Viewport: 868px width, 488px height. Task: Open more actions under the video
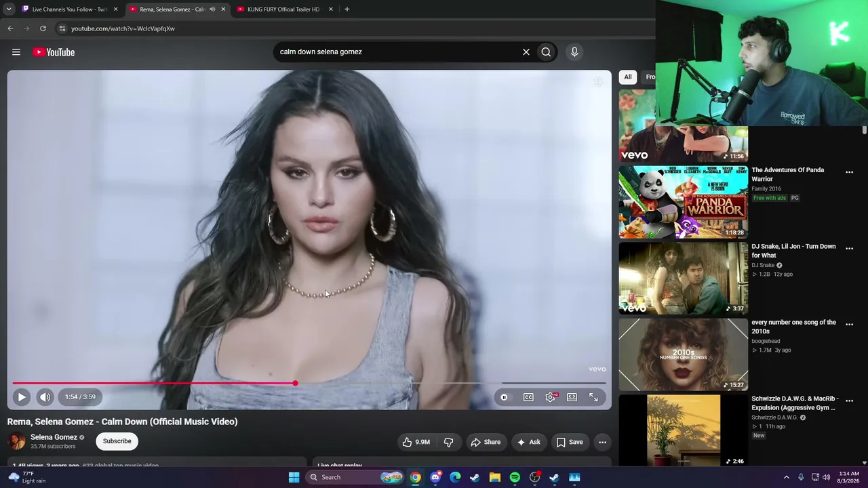tap(602, 443)
